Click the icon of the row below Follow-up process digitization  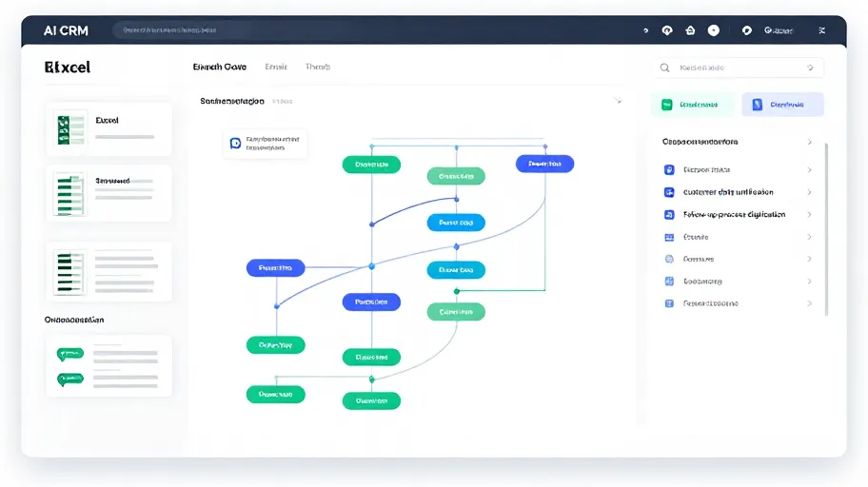(x=669, y=237)
